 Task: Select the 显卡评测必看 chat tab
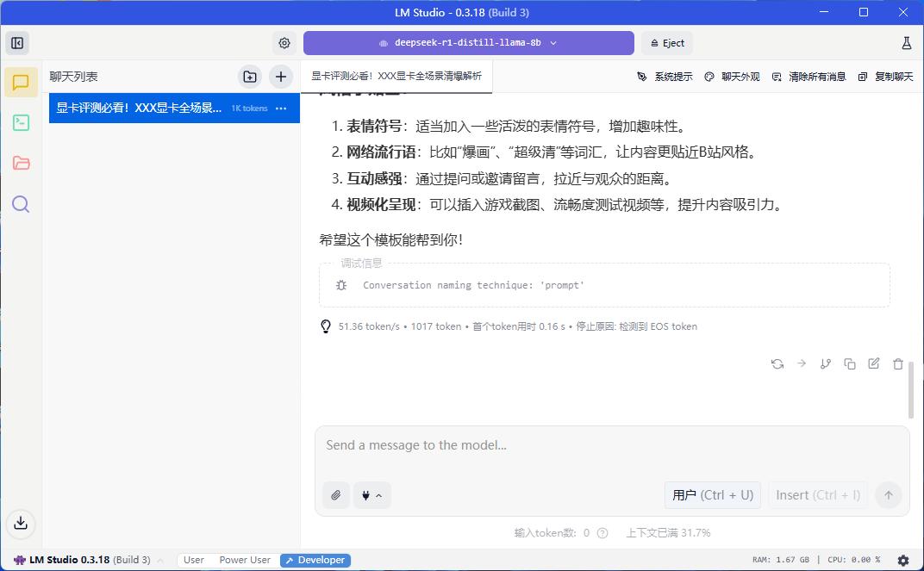click(x=396, y=77)
